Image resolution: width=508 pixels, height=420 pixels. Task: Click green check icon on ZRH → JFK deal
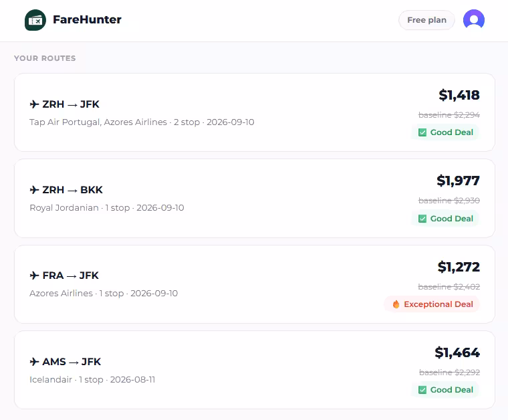(422, 132)
